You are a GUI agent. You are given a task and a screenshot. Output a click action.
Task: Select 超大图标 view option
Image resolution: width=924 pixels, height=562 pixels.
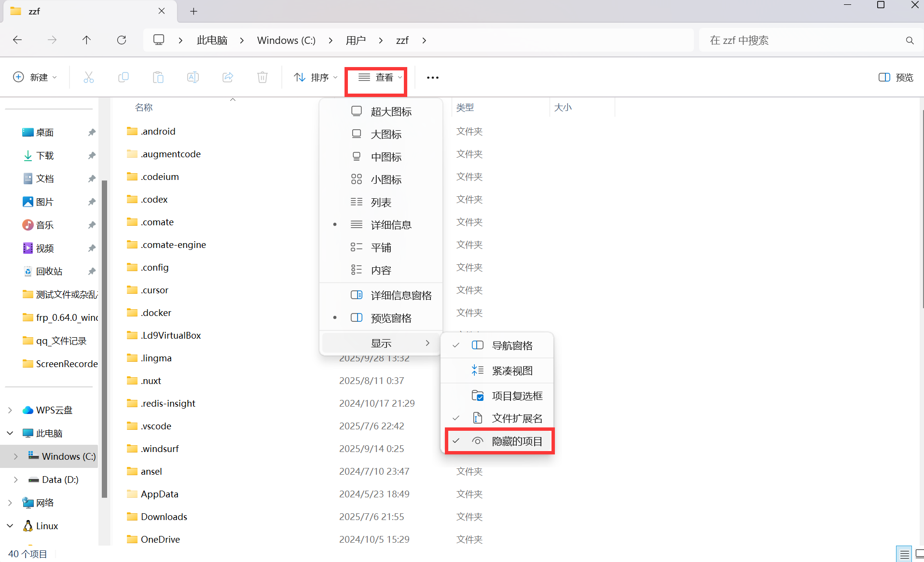381,111
